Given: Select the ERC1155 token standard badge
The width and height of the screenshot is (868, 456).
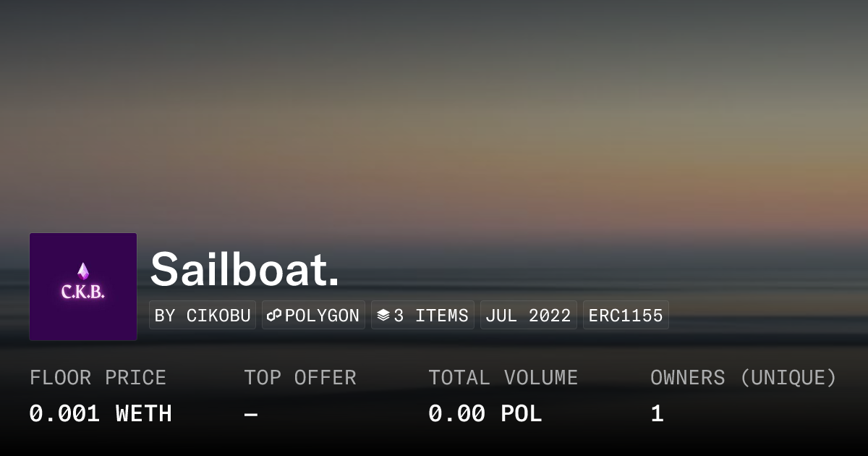Looking at the screenshot, I should pyautogui.click(x=626, y=316).
